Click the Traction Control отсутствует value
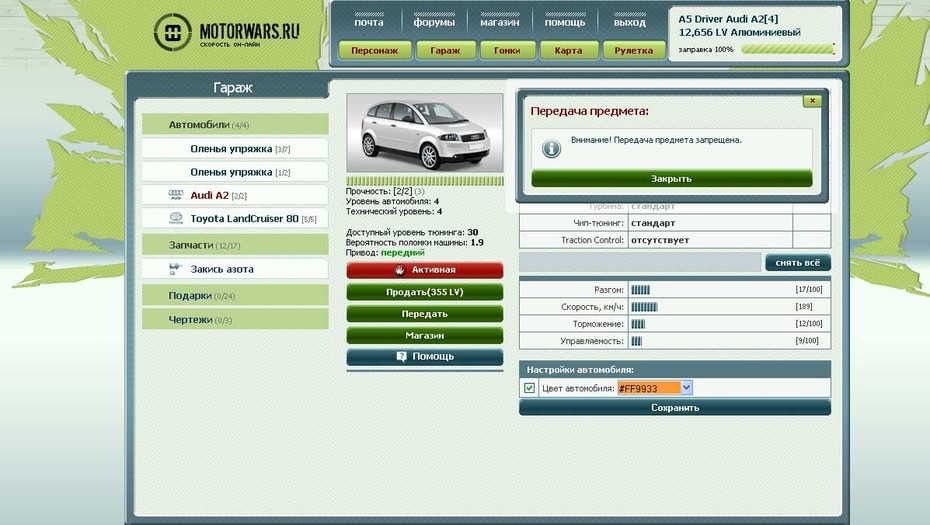The width and height of the screenshot is (930, 525). click(x=660, y=240)
